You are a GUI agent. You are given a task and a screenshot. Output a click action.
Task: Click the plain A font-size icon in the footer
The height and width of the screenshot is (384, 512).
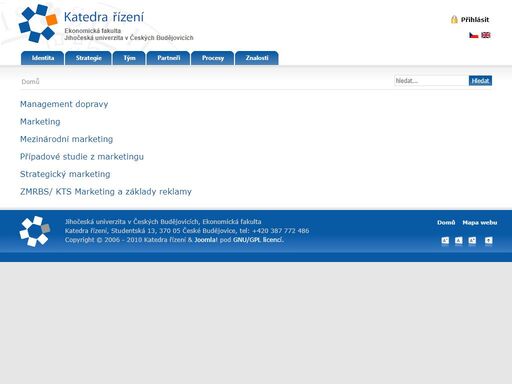point(459,241)
